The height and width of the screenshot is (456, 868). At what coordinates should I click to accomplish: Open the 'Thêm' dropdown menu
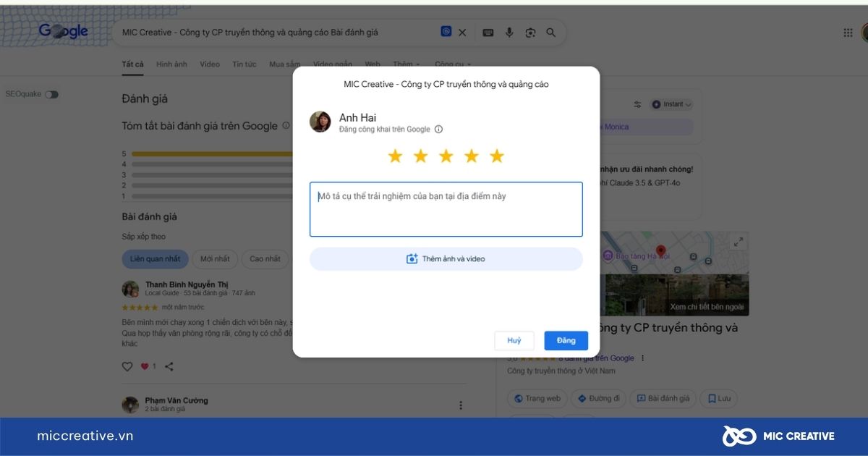tap(407, 64)
